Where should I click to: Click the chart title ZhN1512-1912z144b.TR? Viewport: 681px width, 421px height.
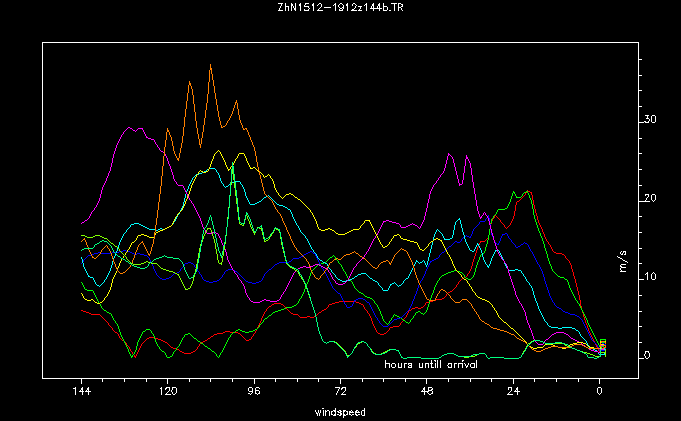tap(340, 7)
